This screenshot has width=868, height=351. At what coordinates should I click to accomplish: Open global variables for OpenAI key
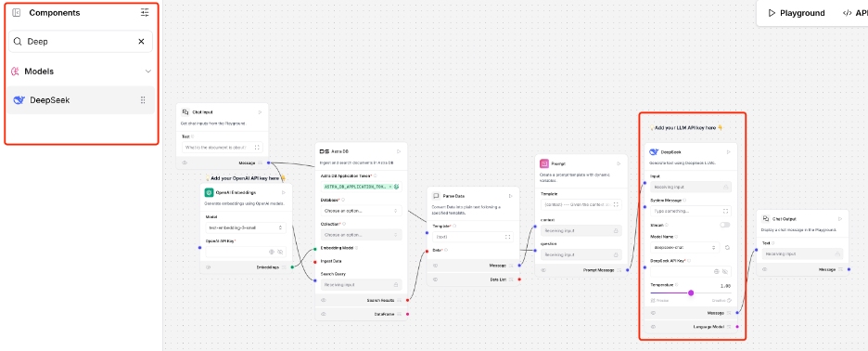(x=272, y=252)
